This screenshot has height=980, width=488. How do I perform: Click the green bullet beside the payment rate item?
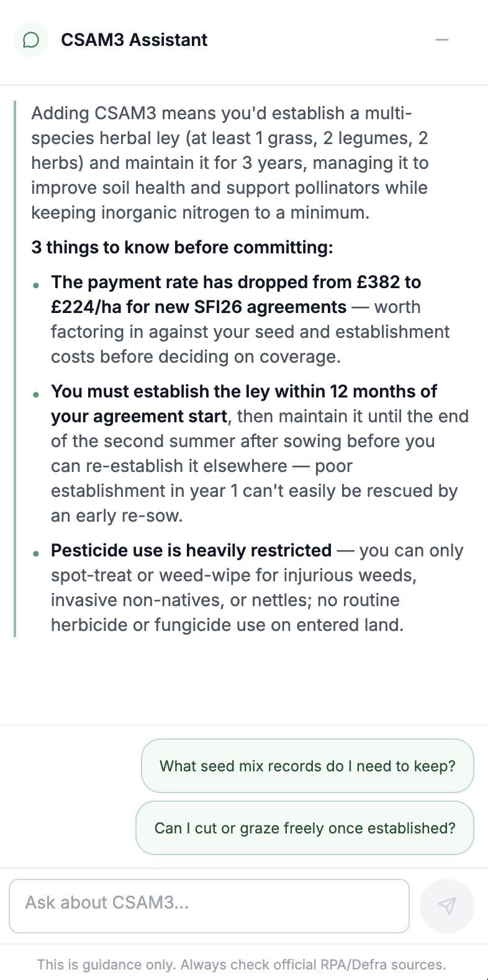pyautogui.click(x=36, y=285)
